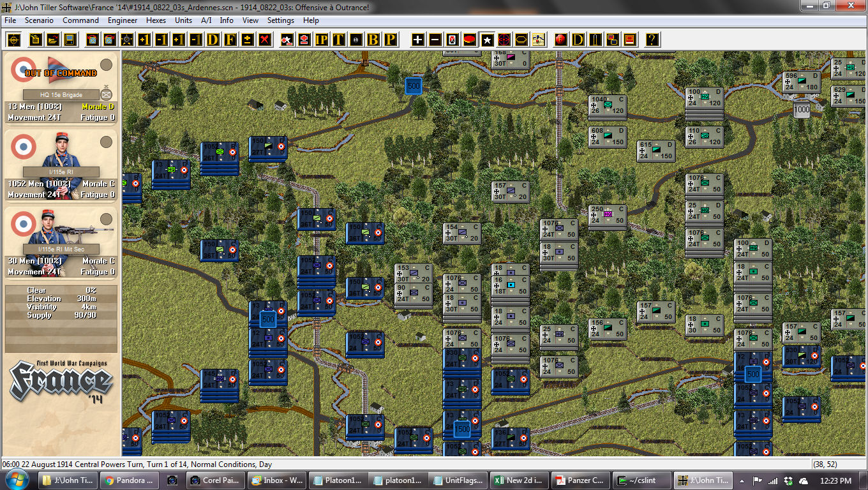Click the yellow P toolbar button

[390, 40]
